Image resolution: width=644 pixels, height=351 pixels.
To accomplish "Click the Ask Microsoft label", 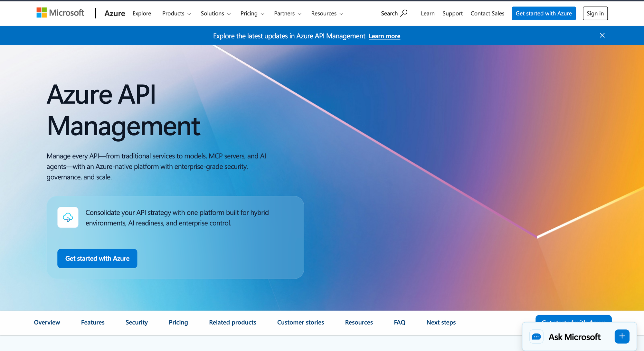I will tap(574, 337).
